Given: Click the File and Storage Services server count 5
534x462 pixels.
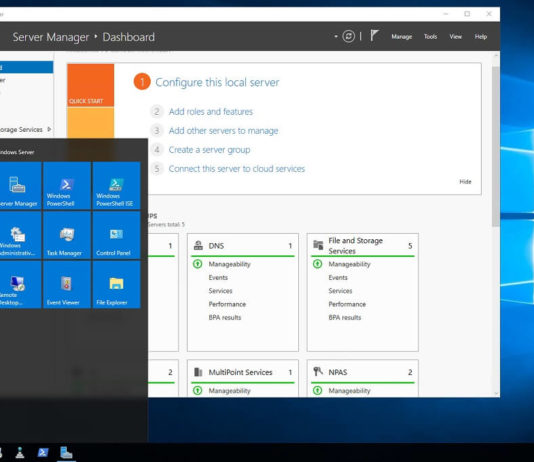Looking at the screenshot, I should point(410,246).
